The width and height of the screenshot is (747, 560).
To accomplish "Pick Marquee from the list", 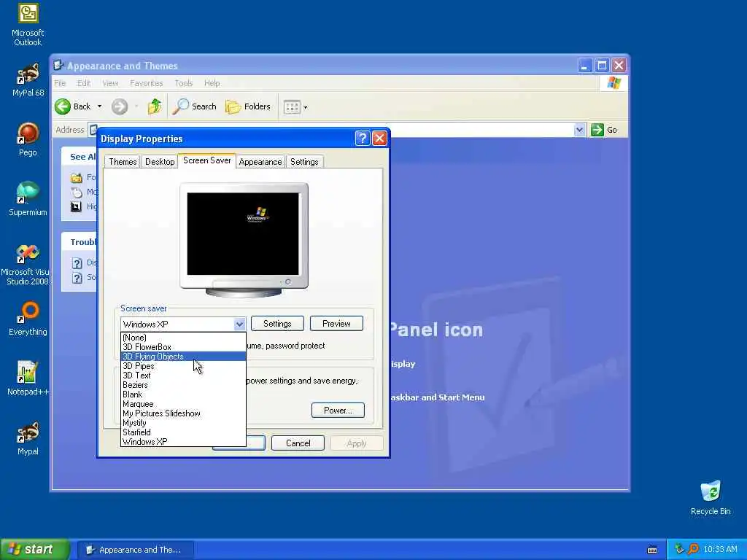I will coord(183,404).
